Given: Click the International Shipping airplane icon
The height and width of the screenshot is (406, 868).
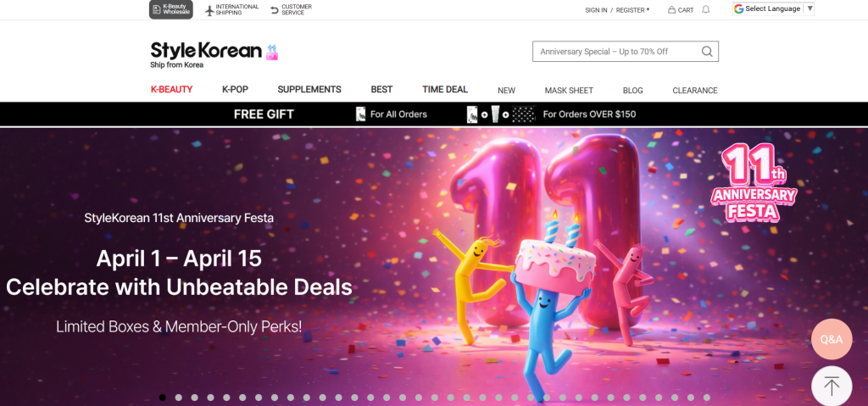Looking at the screenshot, I should (x=209, y=10).
